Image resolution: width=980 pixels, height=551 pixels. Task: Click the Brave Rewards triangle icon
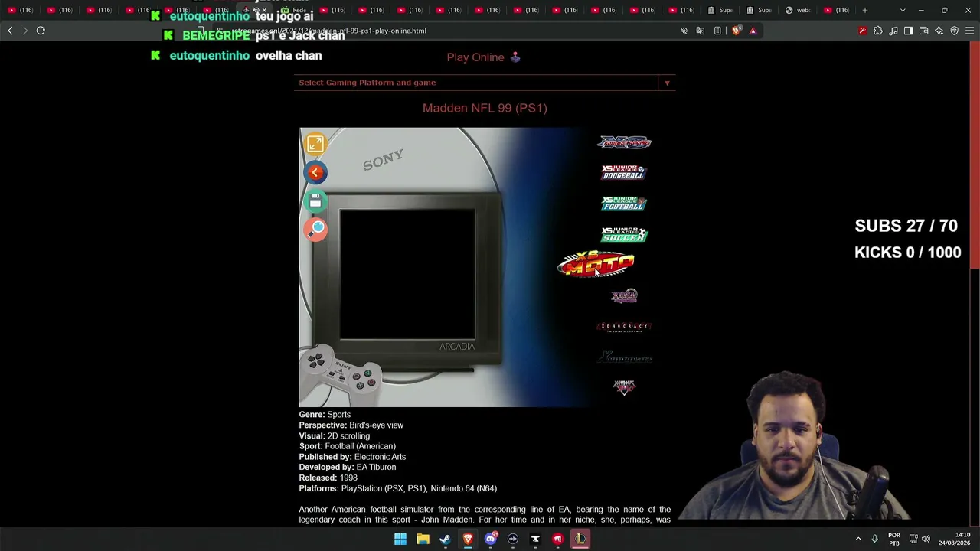pyautogui.click(x=753, y=31)
